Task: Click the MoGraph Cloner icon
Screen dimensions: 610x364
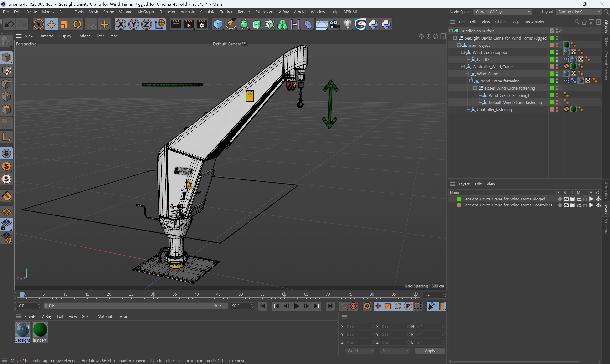Action: tap(282, 24)
